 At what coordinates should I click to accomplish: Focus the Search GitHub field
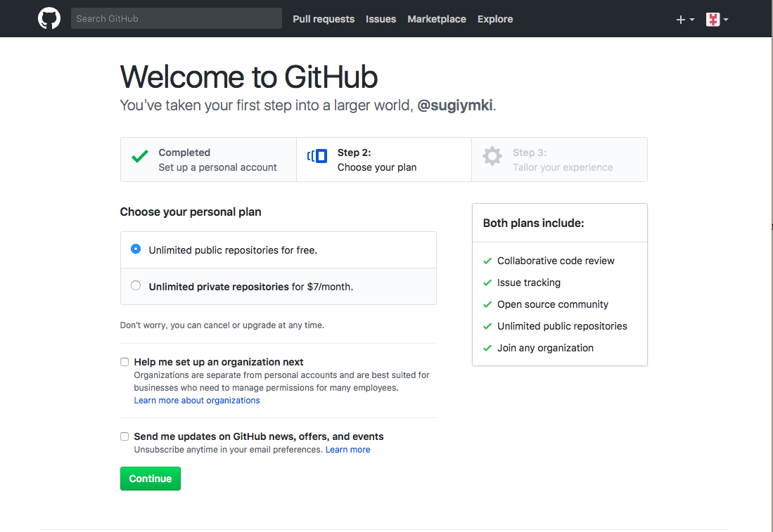(176, 18)
